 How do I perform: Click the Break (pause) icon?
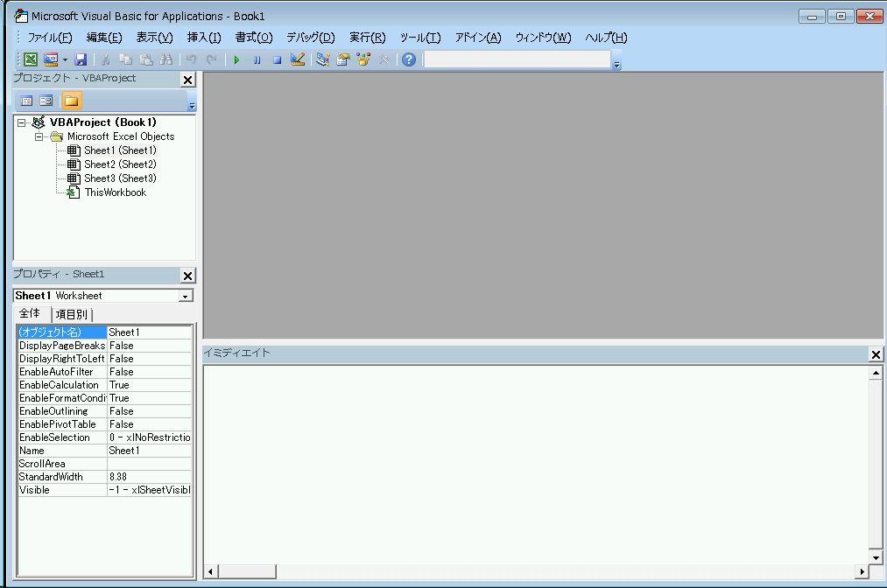click(257, 60)
